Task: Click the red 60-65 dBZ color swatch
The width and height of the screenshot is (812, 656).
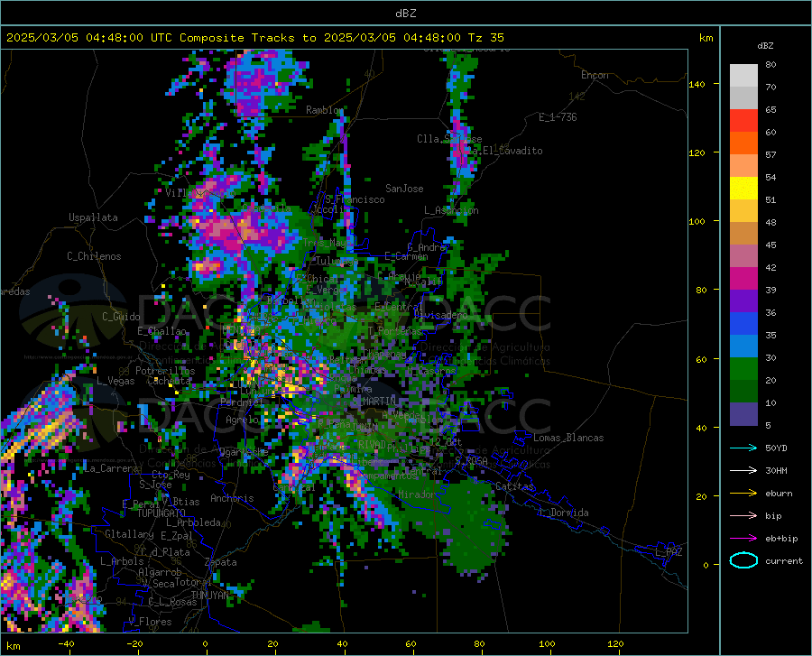Action: pyautogui.click(x=743, y=121)
